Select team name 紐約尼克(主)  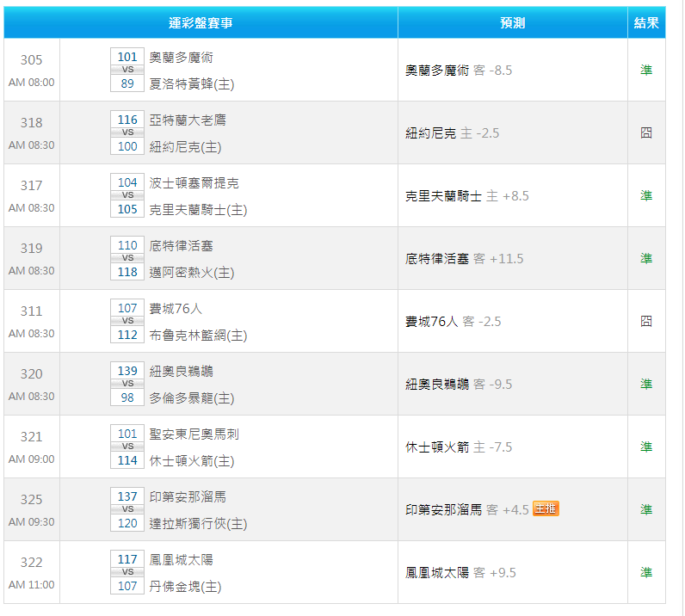(185, 147)
